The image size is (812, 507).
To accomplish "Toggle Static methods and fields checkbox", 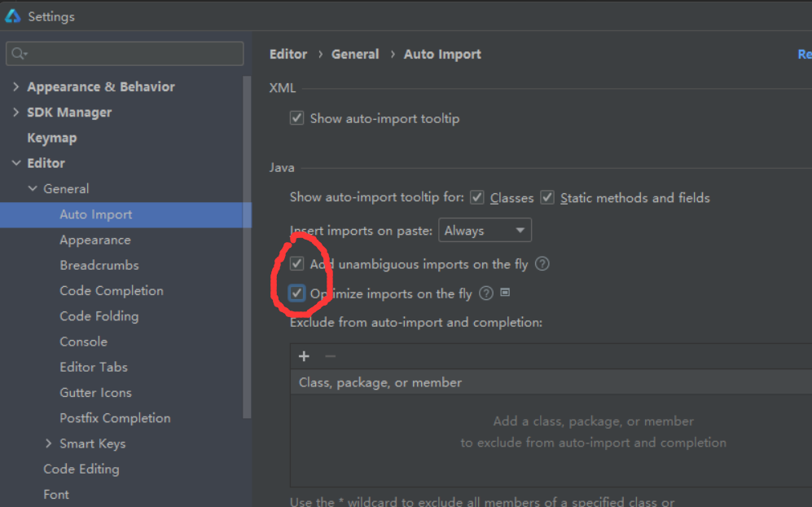I will coord(547,197).
